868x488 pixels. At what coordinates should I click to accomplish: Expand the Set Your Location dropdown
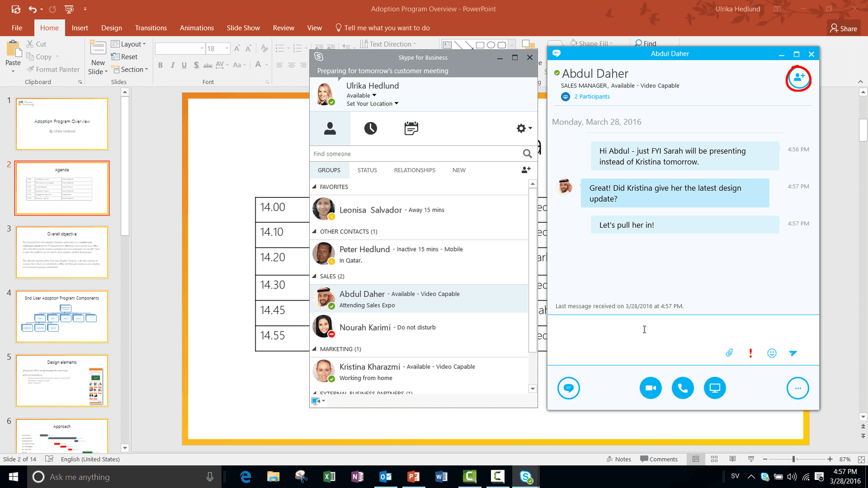click(x=372, y=104)
